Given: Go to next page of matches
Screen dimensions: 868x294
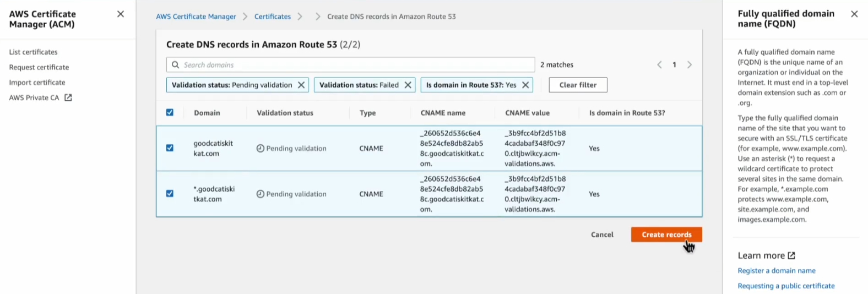Looking at the screenshot, I should point(690,65).
